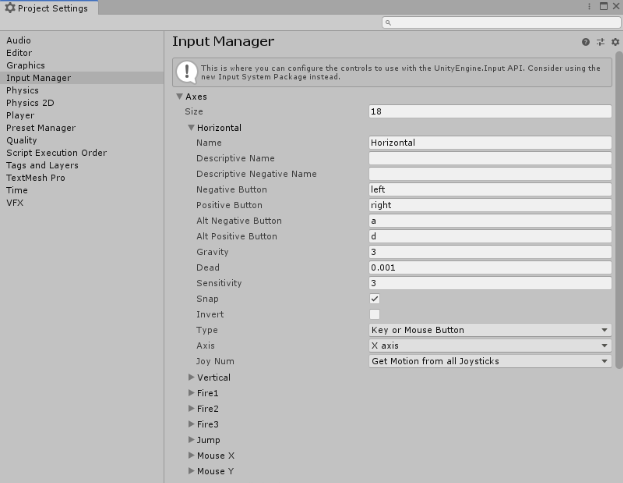Screen dimensions: 623x483
Task: Click the Gravity value field
Action: (x=490, y=252)
